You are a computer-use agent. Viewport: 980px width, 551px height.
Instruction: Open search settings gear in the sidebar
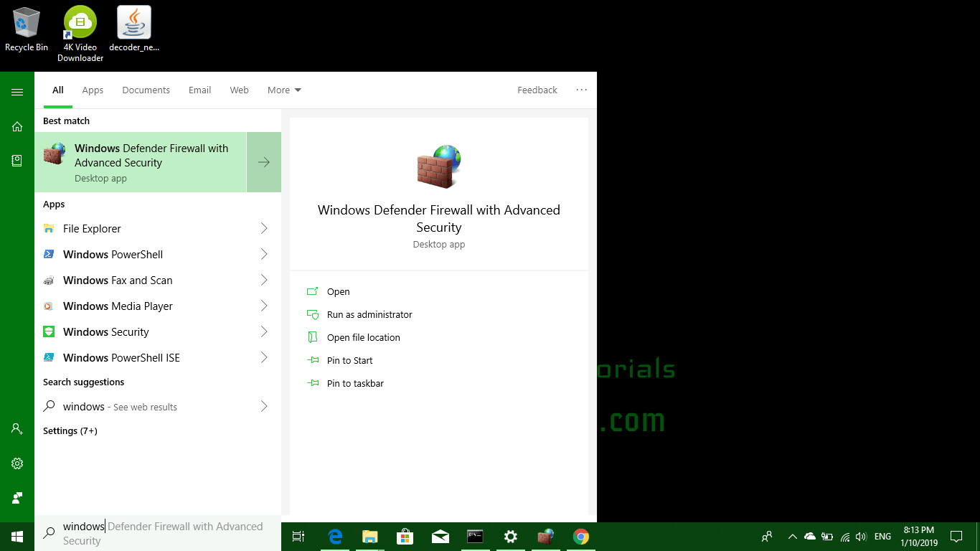click(17, 463)
